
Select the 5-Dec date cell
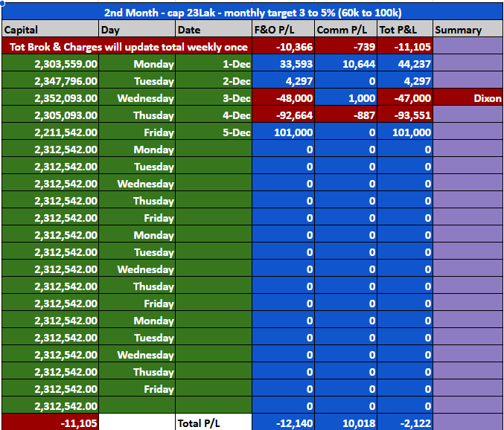coord(214,132)
